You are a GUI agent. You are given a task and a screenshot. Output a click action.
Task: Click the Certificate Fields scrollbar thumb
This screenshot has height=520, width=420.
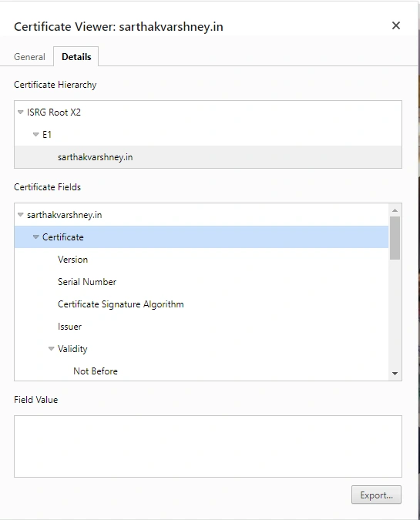click(x=395, y=238)
